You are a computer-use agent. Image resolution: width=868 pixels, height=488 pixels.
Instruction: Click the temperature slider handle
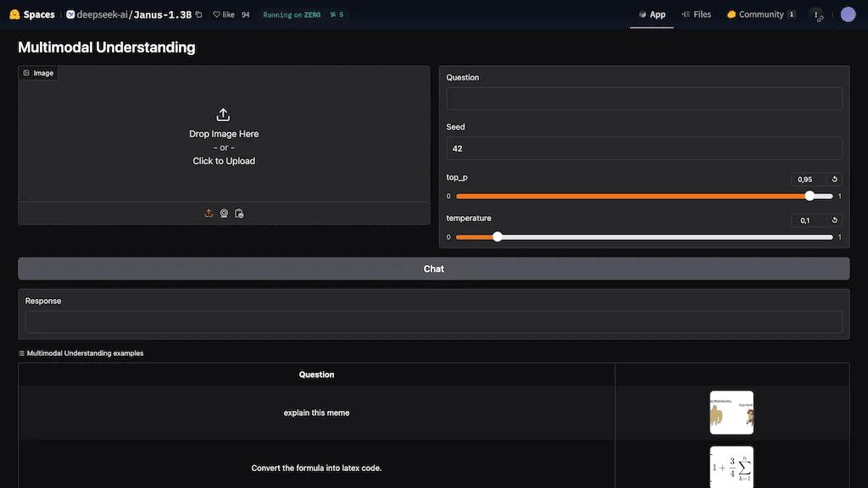(497, 237)
